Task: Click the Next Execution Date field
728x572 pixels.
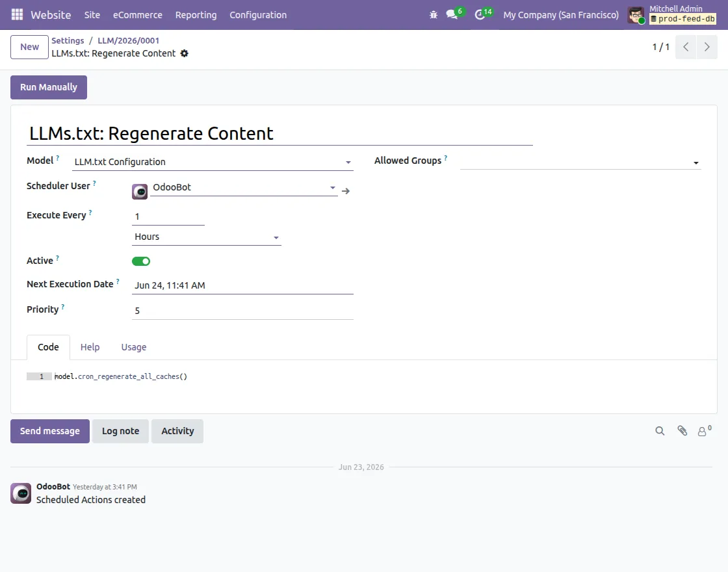Action: point(243,285)
